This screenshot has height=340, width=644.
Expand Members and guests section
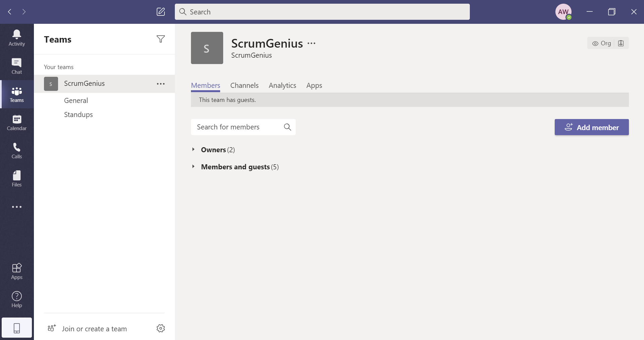click(x=236, y=167)
